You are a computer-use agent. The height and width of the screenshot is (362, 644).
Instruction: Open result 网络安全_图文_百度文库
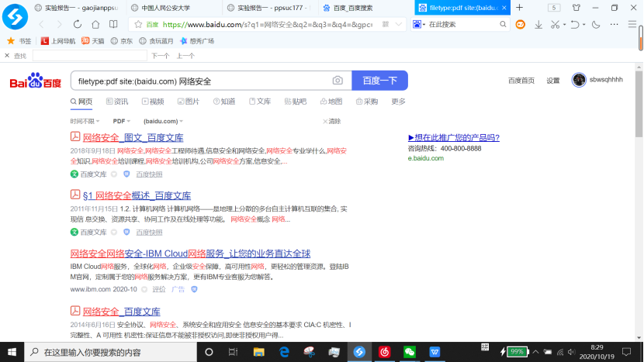(x=133, y=137)
